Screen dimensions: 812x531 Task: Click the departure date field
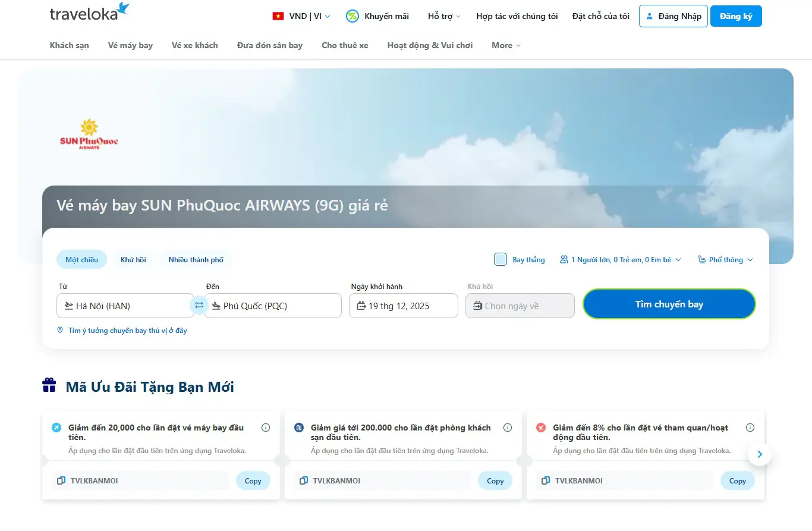[x=404, y=306]
